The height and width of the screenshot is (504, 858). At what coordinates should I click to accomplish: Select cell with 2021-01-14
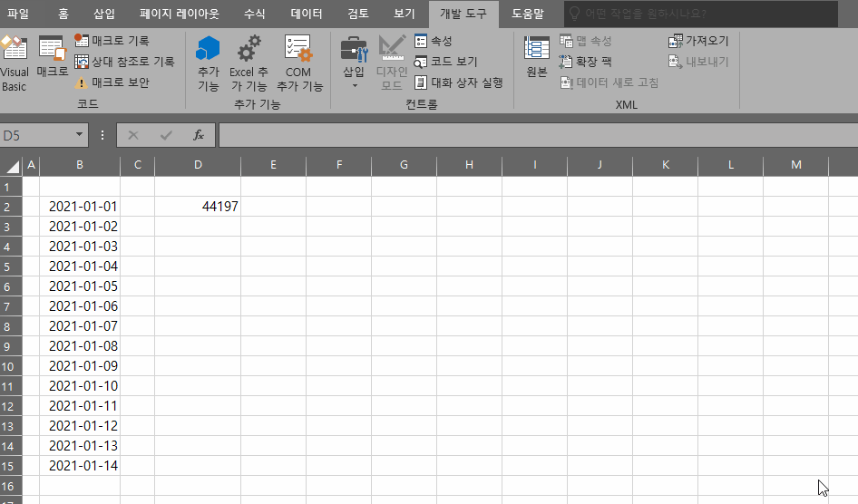pos(80,466)
